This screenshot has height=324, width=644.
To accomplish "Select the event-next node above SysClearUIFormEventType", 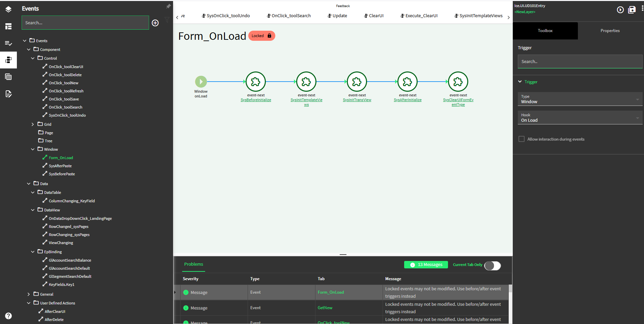I will (x=458, y=82).
